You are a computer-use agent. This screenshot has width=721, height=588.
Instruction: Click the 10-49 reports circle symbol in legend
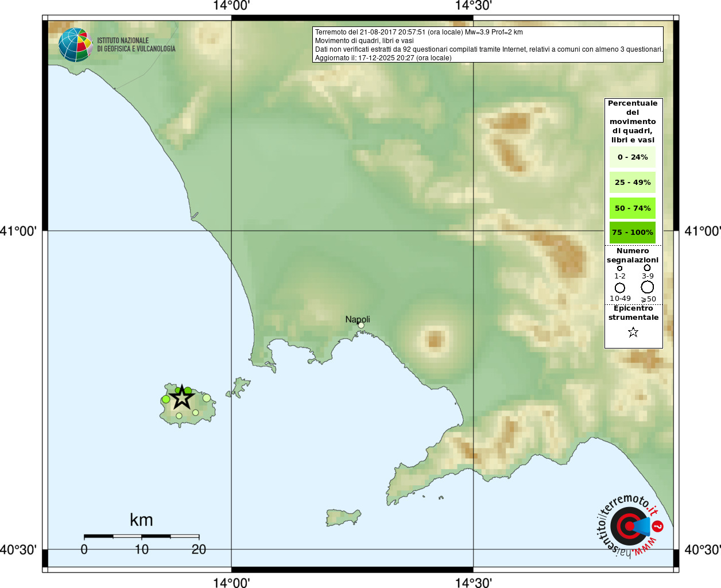pos(620,288)
